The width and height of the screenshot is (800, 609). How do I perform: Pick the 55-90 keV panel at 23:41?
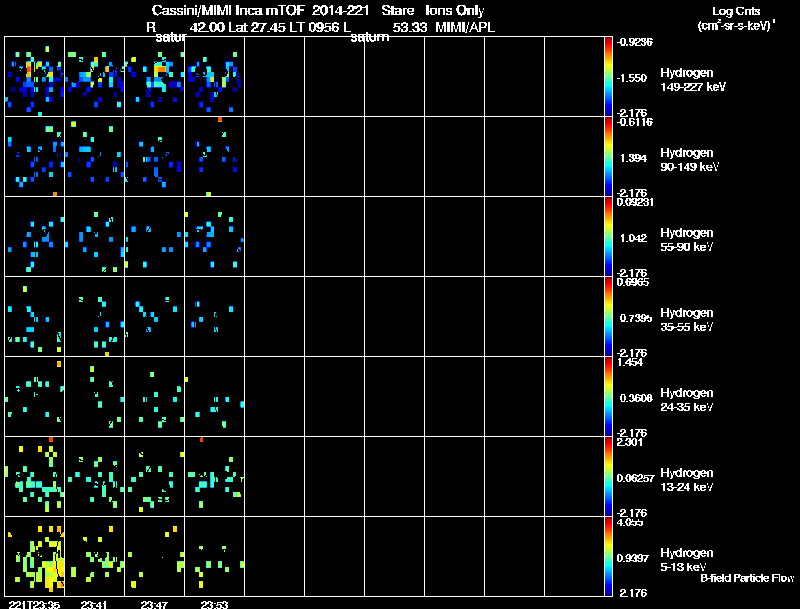coord(94,237)
